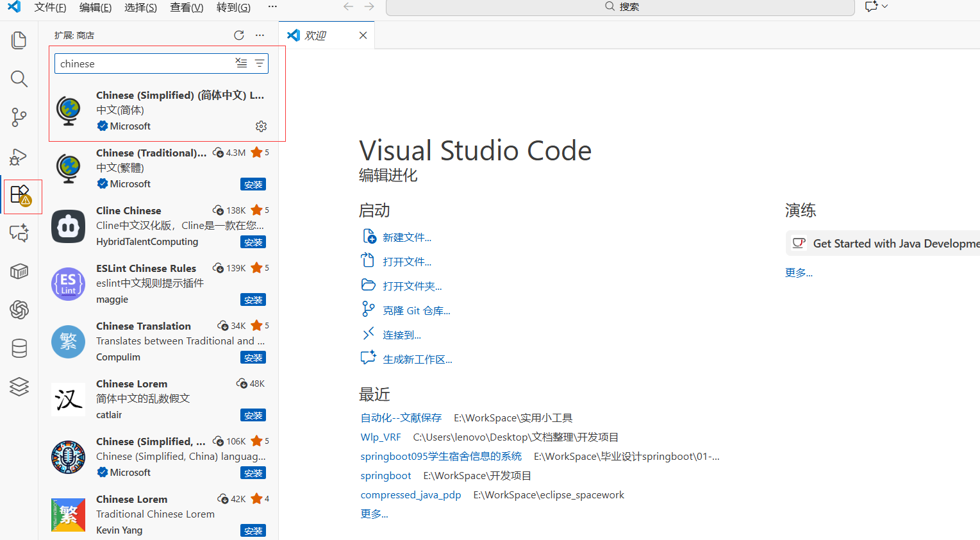Refresh the extensions list
The width and height of the screenshot is (980, 540).
coord(238,35)
